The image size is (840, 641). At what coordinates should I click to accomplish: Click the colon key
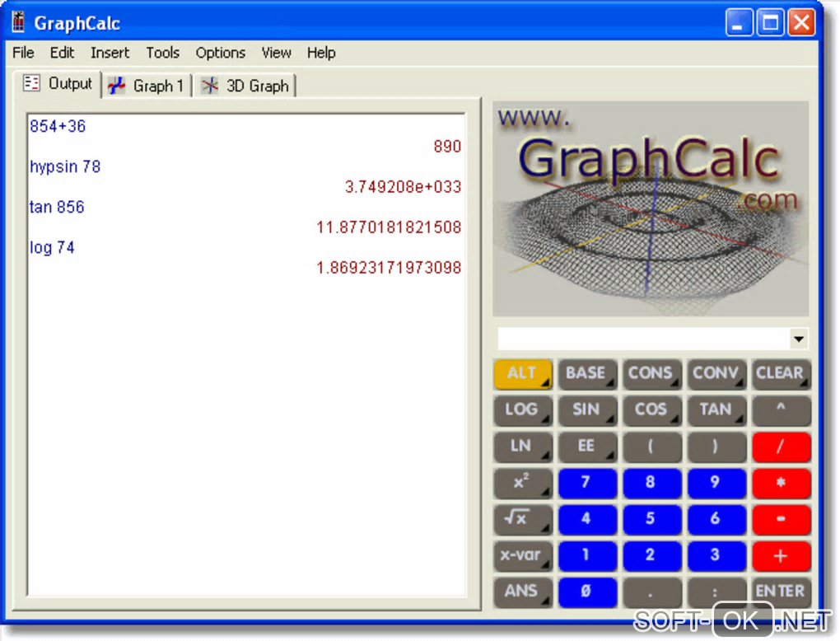pos(716,592)
